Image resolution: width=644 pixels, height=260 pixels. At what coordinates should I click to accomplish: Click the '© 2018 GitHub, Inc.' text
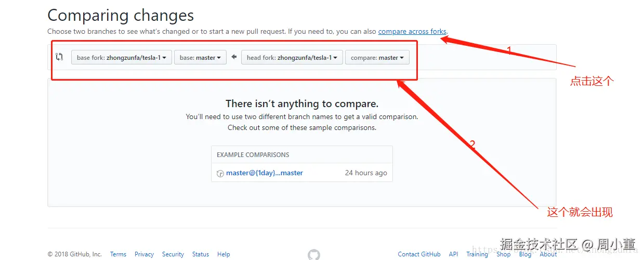(x=75, y=254)
